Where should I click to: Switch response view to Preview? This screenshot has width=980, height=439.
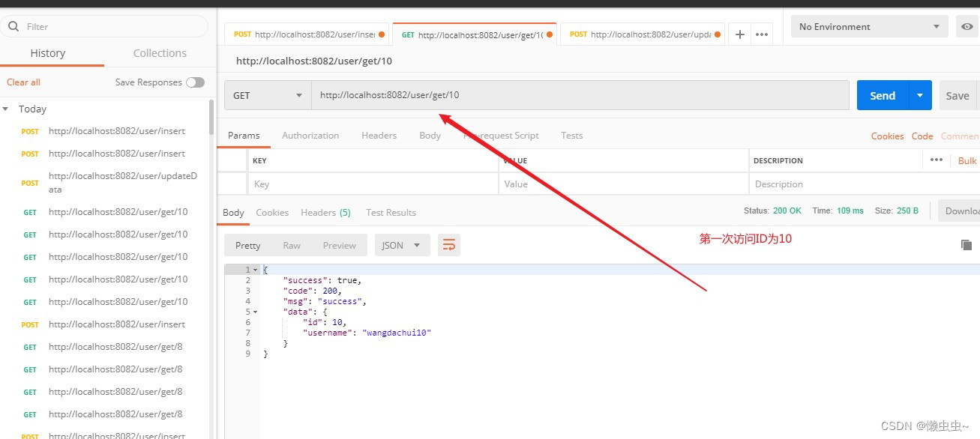pos(340,245)
